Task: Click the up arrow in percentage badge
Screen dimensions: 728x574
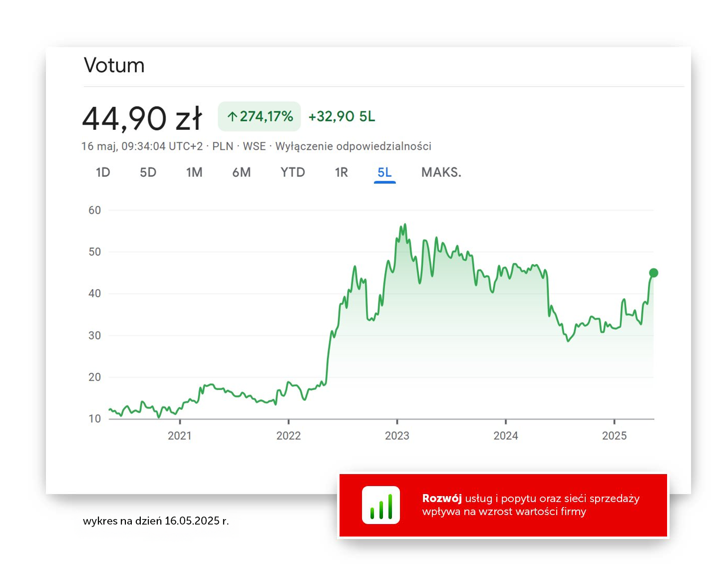Action: (232, 117)
